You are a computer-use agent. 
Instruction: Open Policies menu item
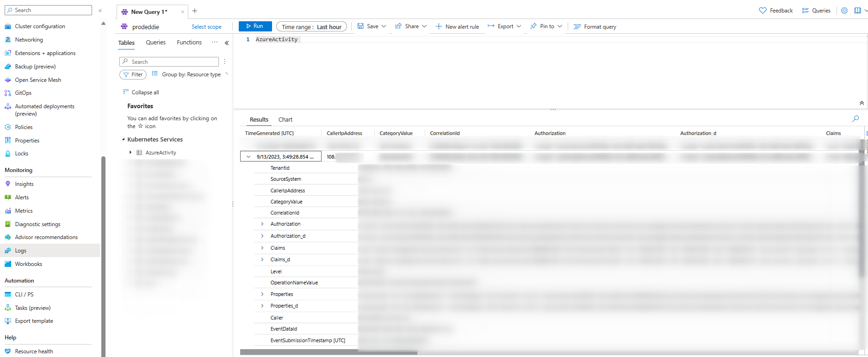click(24, 128)
